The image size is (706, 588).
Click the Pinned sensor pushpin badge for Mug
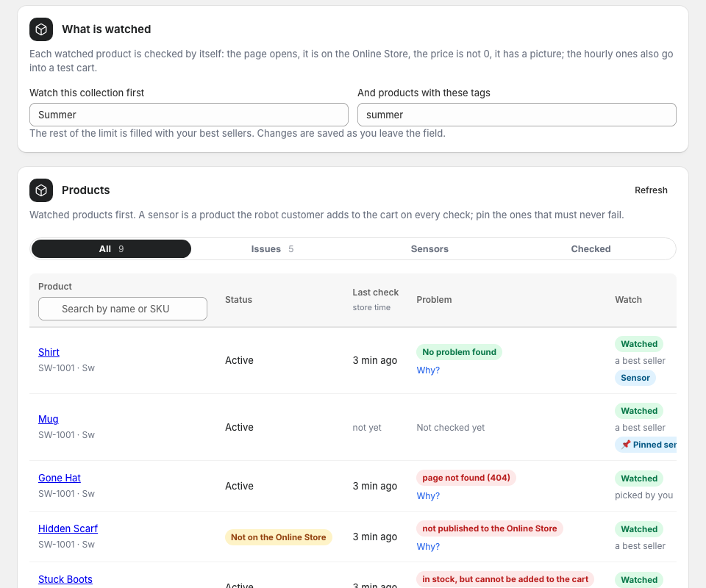point(646,445)
